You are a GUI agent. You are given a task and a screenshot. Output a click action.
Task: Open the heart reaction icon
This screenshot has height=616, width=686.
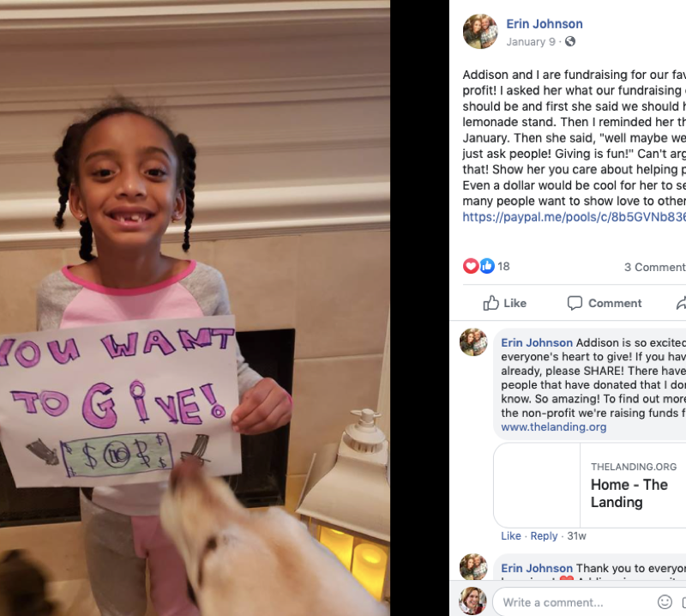click(471, 266)
